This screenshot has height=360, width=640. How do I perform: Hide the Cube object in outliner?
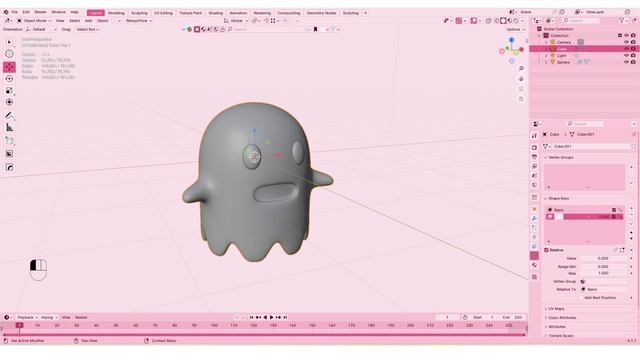(626, 49)
